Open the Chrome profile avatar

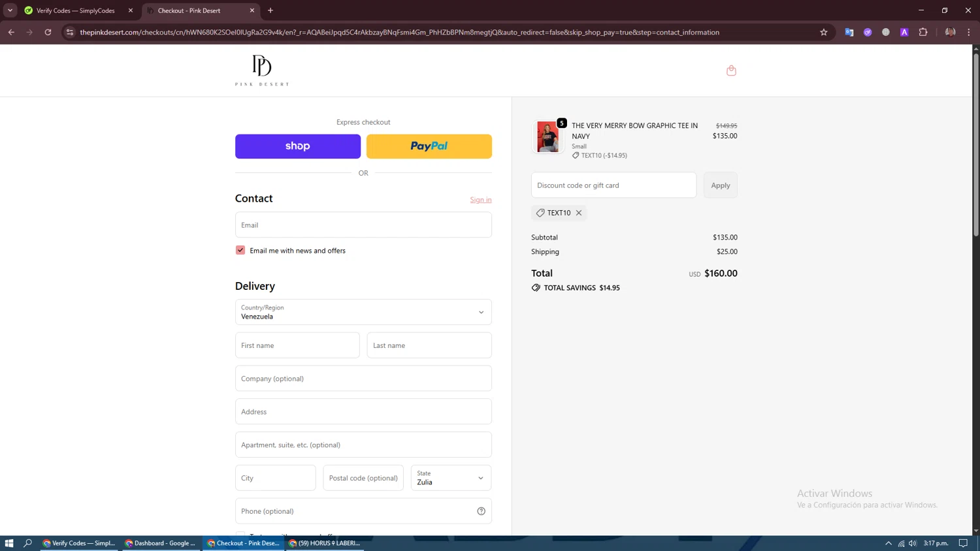tap(950, 32)
